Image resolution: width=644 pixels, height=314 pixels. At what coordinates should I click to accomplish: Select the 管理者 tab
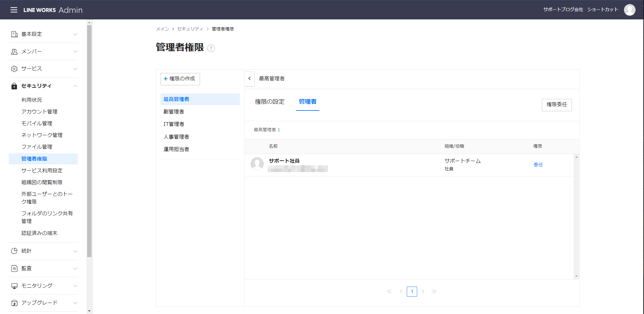point(307,102)
